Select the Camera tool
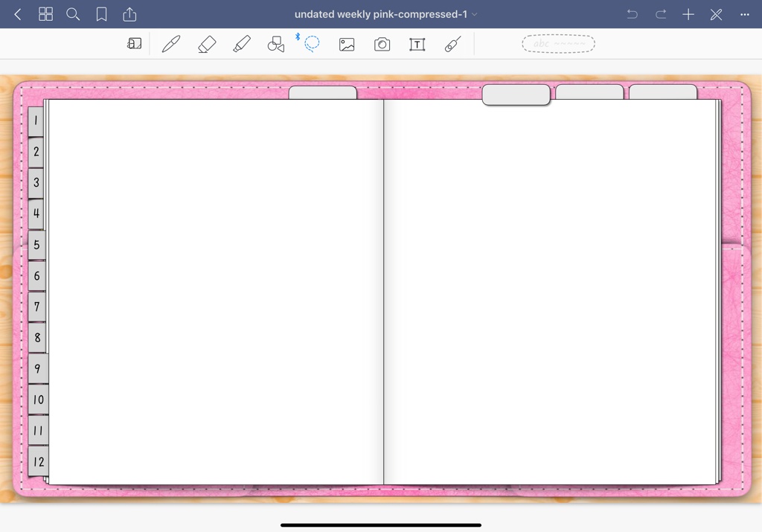Screen dimensions: 762x532 (382, 43)
